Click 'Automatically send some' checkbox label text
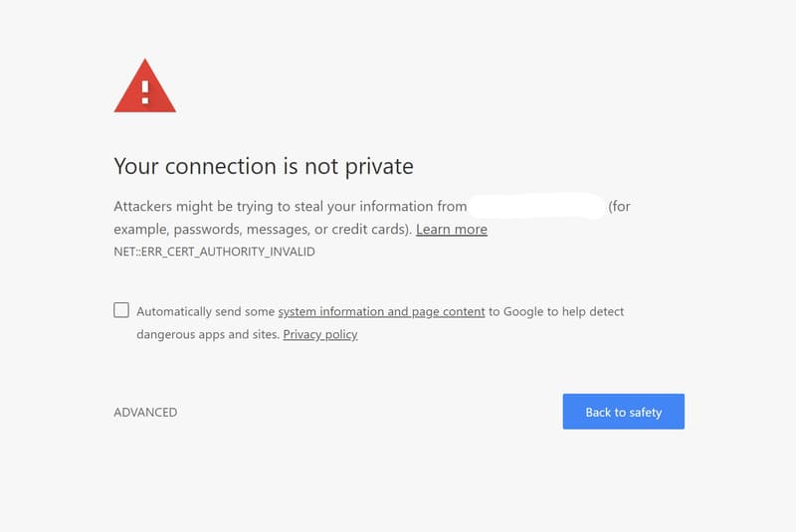This screenshot has width=796, height=532. (x=206, y=311)
